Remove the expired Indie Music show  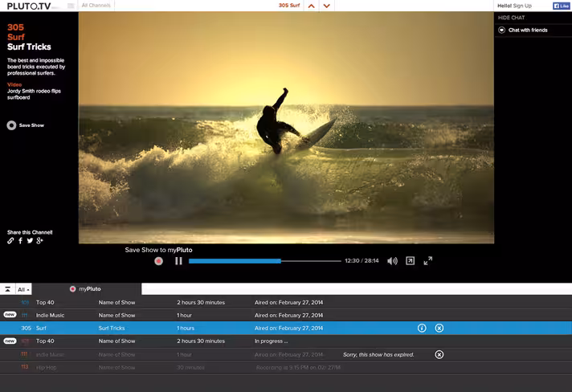439,354
